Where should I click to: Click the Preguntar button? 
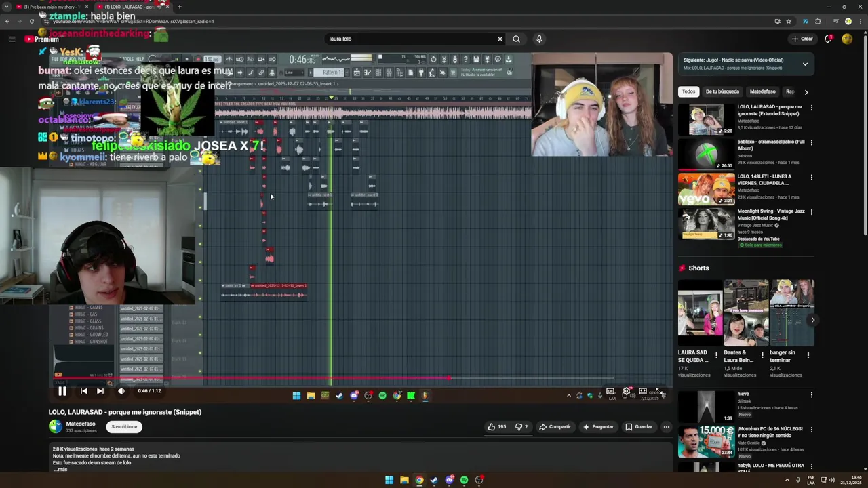click(x=598, y=427)
